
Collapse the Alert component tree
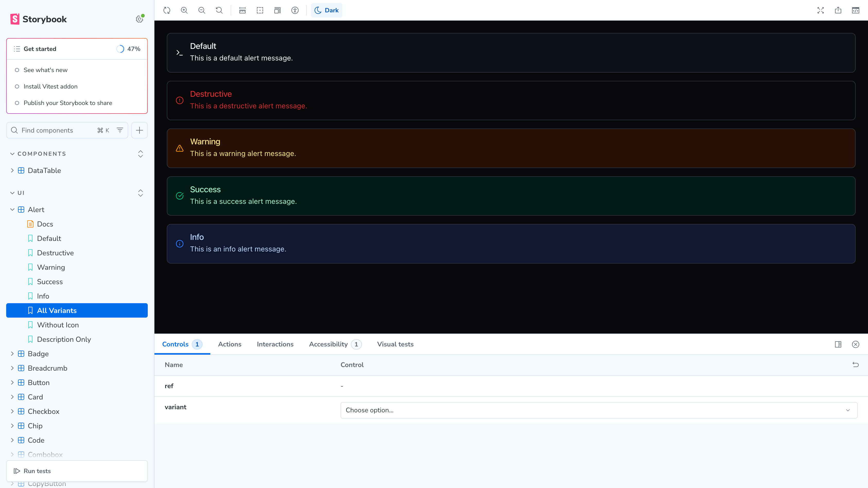[12, 210]
